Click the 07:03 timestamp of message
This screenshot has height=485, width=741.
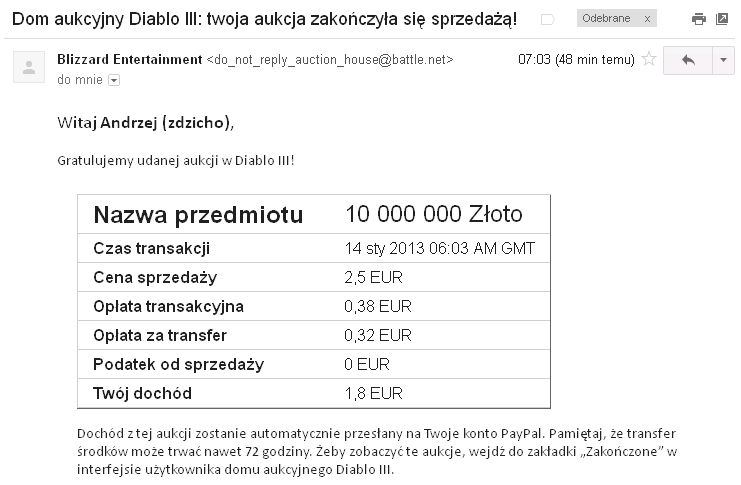(x=576, y=60)
